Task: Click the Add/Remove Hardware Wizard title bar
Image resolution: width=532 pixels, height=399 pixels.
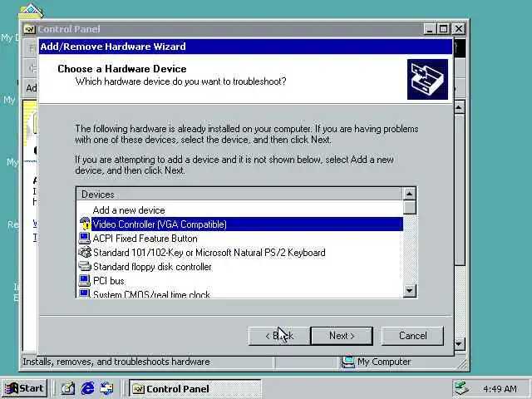Action: 245,47
